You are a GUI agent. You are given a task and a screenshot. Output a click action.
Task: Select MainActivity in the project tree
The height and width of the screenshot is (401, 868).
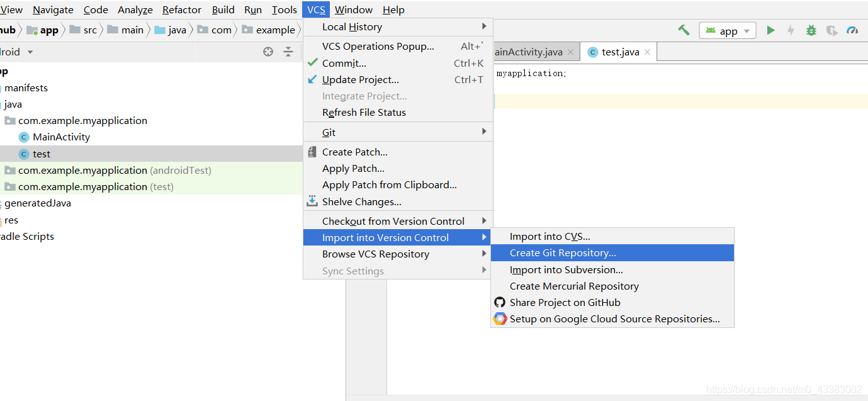[61, 137]
